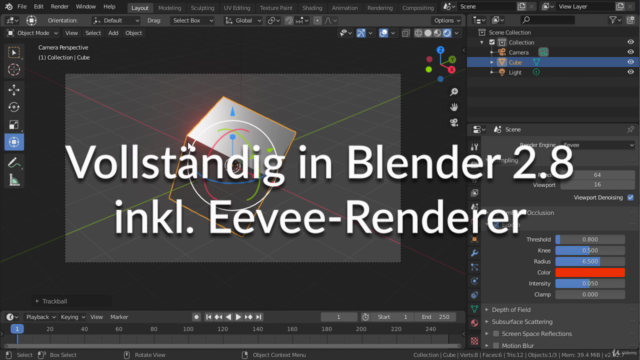Pick the Annotate tool
The height and width of the screenshot is (360, 640).
(x=14, y=163)
